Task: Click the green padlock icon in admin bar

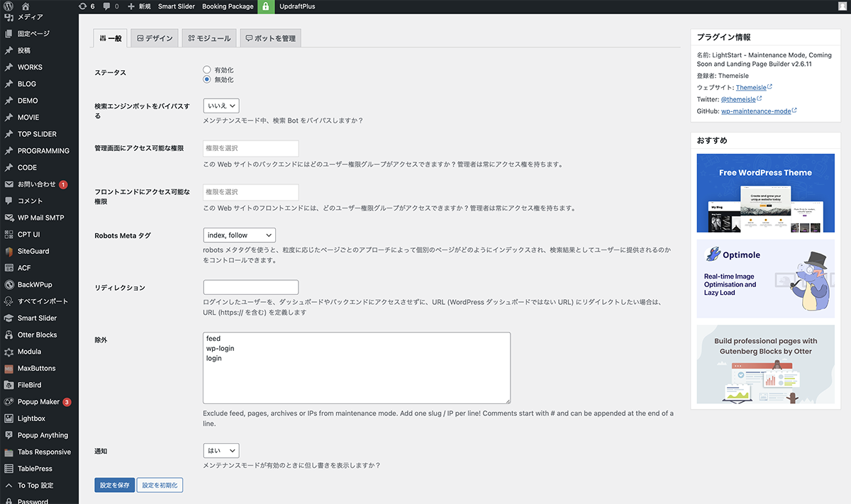Action: coord(266,6)
